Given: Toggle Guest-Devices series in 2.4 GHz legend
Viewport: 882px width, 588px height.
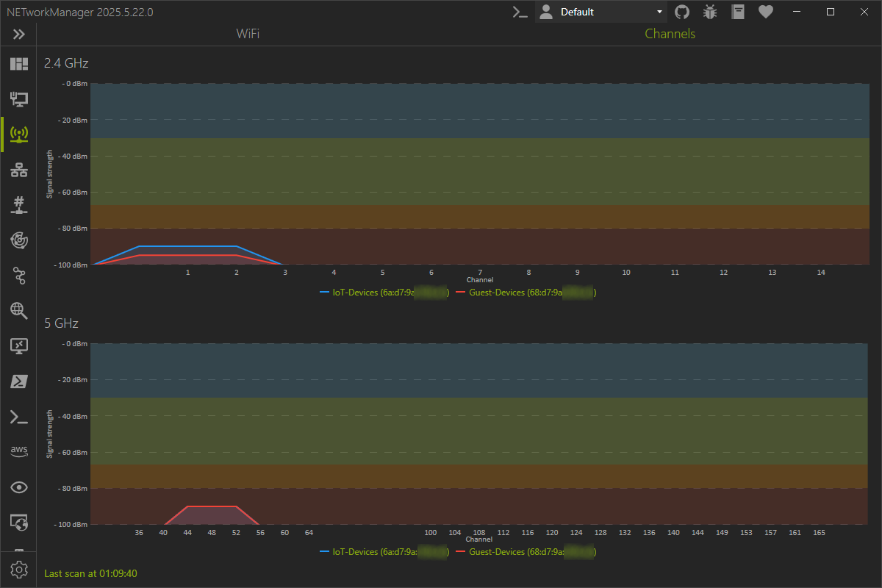Looking at the screenshot, I should coord(526,293).
